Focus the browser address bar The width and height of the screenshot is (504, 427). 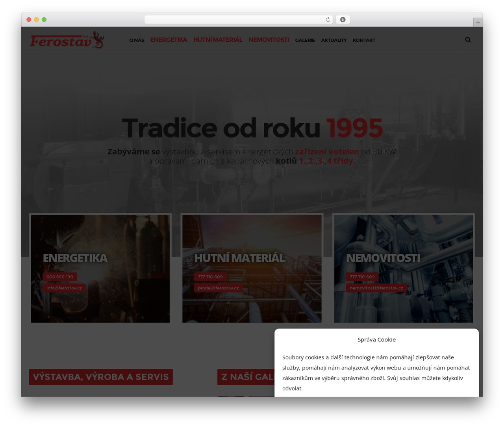click(238, 20)
